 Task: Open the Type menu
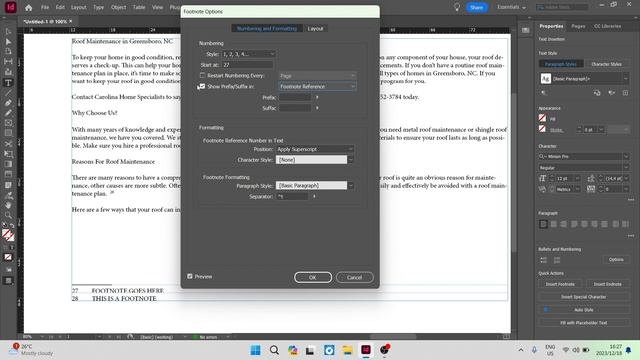point(98,7)
